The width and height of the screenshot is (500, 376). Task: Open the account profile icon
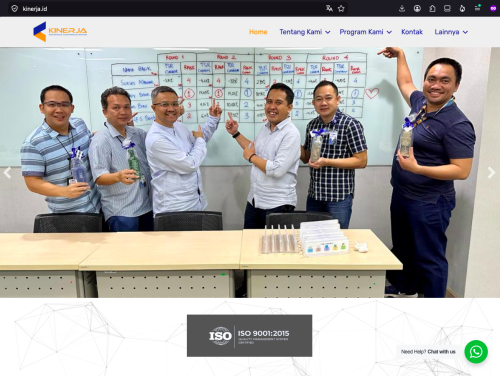(417, 9)
